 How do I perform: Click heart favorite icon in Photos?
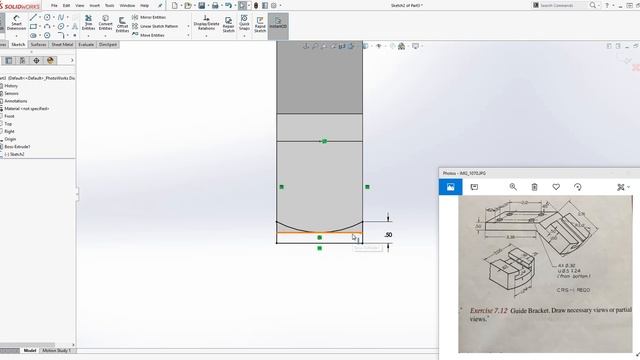[x=556, y=187]
